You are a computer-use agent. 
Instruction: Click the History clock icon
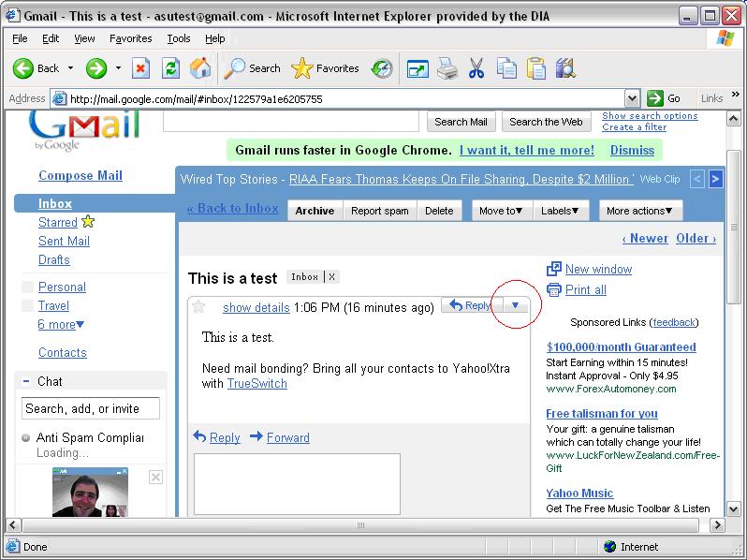click(382, 68)
